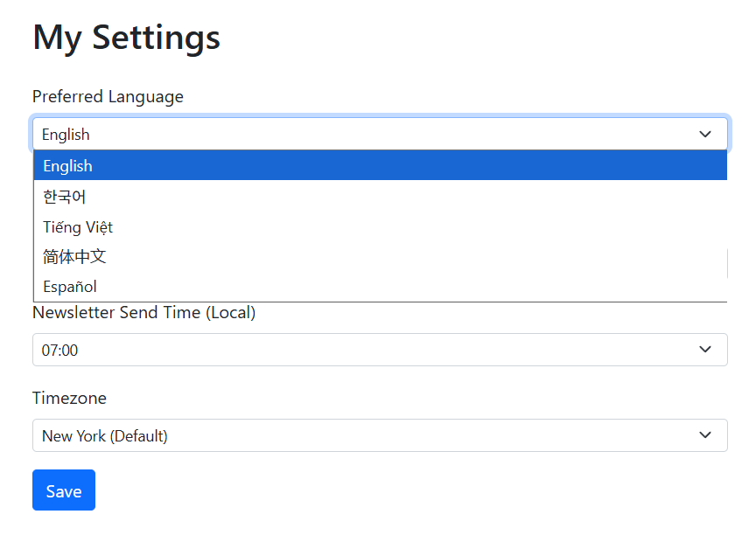The width and height of the screenshot is (756, 542).
Task: Click the Preferred Language label
Action: click(x=108, y=96)
